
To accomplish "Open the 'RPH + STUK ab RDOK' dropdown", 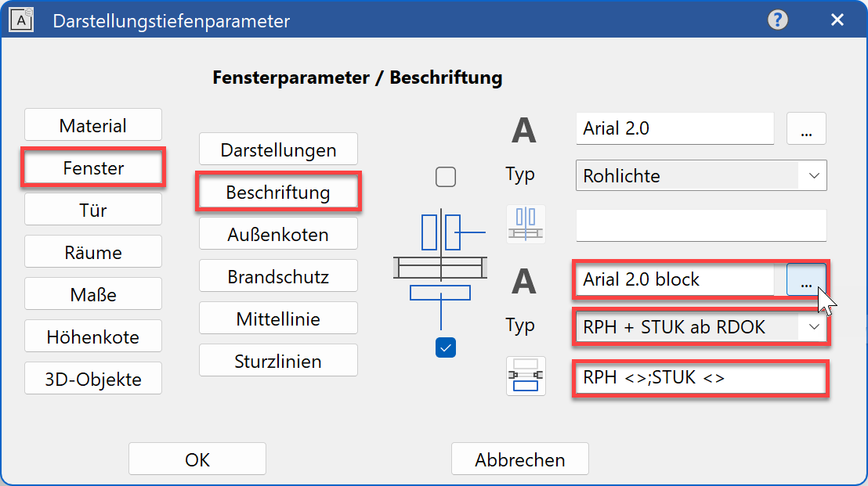I will 700,326.
